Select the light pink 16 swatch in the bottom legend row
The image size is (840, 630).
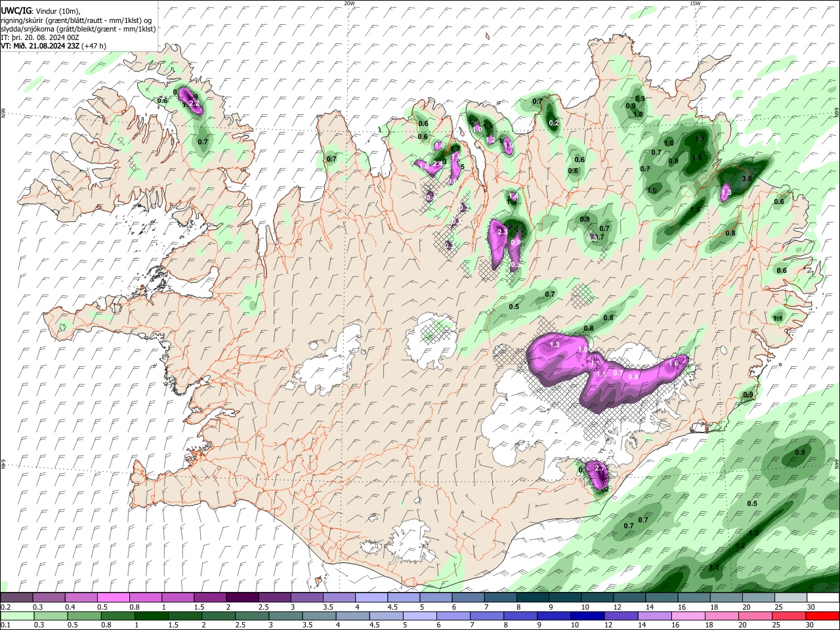point(688,616)
